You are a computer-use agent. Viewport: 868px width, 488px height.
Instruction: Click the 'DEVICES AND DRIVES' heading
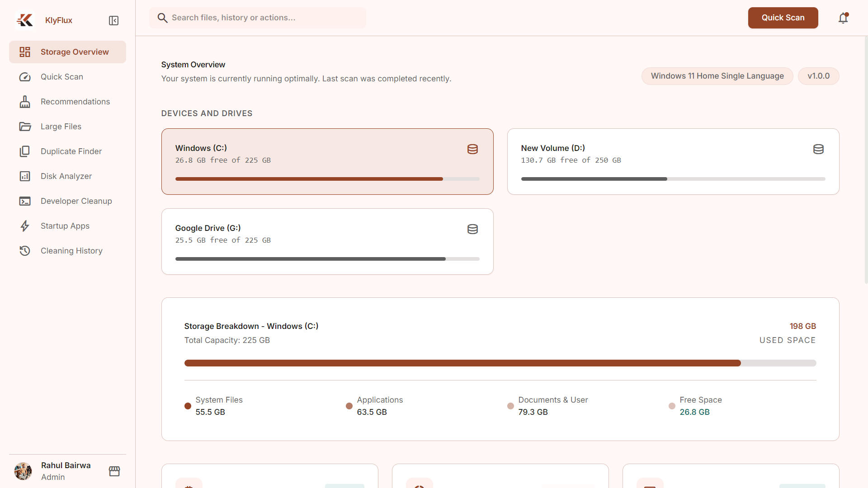[x=207, y=113]
